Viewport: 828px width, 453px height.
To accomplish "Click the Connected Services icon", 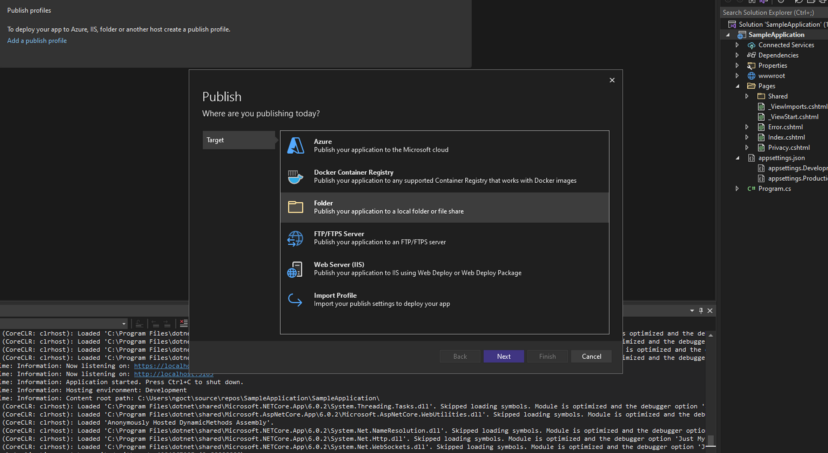I will point(751,45).
